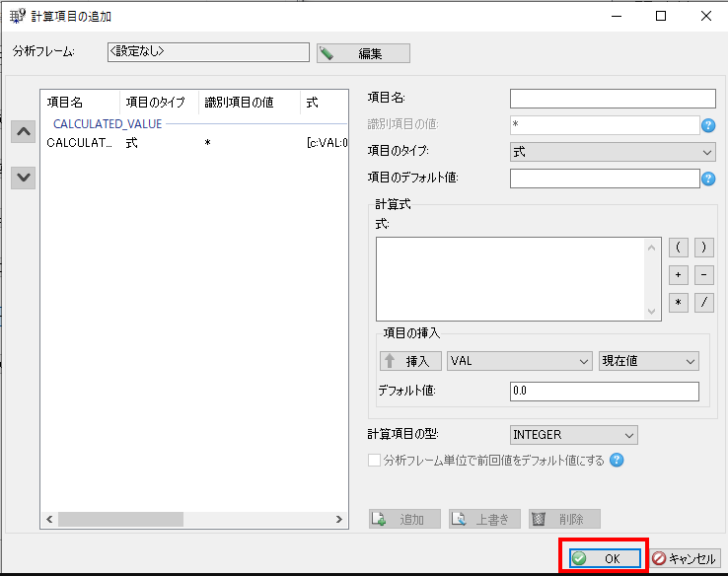Screen dimensions: 728x576
Task: Confirm the dialog with OK
Action: point(605,558)
